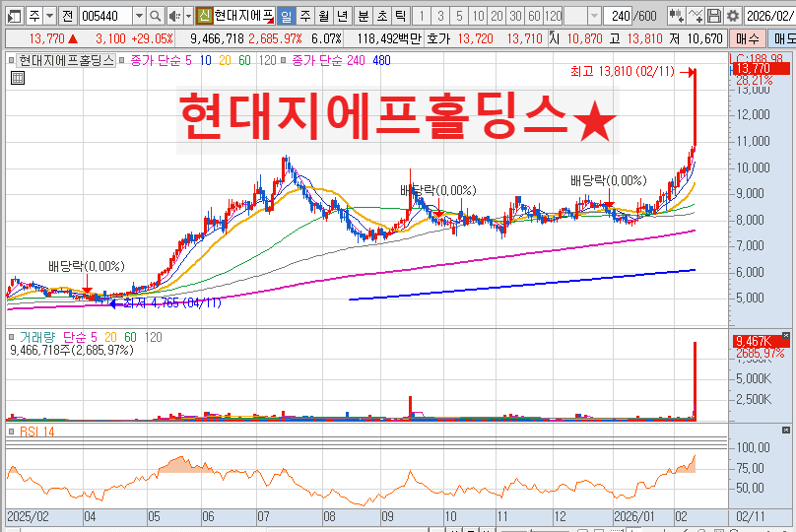Click the low price 10,670
796x532 pixels.
click(704, 38)
